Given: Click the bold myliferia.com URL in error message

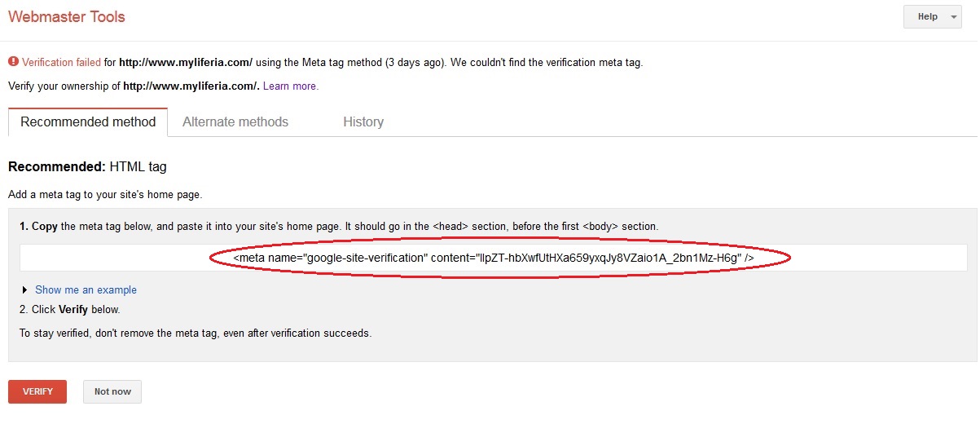Looking at the screenshot, I should tap(187, 62).
